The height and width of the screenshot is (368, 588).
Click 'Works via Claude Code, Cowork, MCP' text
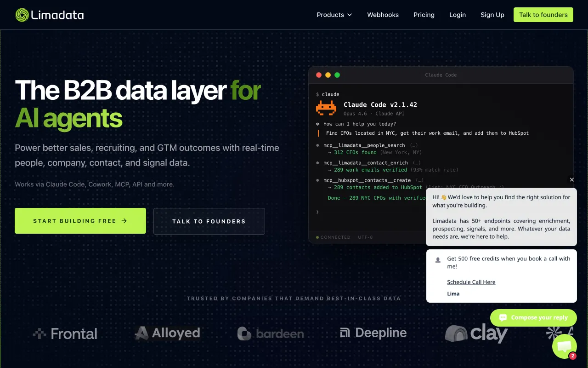(95, 184)
